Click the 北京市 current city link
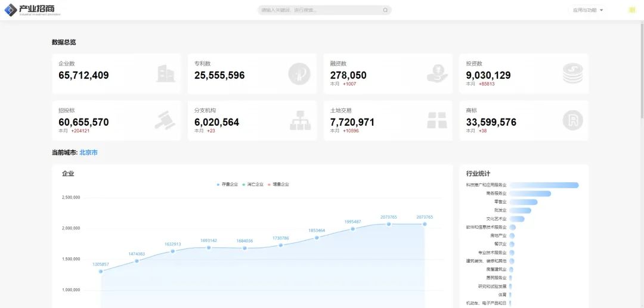Screen dimensions: 644x308 [x=88, y=153]
